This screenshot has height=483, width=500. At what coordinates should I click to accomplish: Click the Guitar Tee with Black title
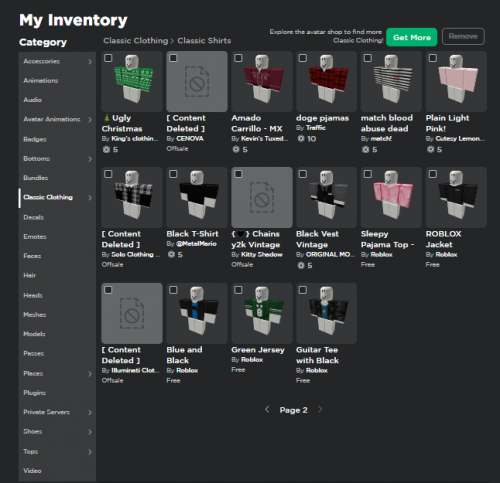click(317, 355)
